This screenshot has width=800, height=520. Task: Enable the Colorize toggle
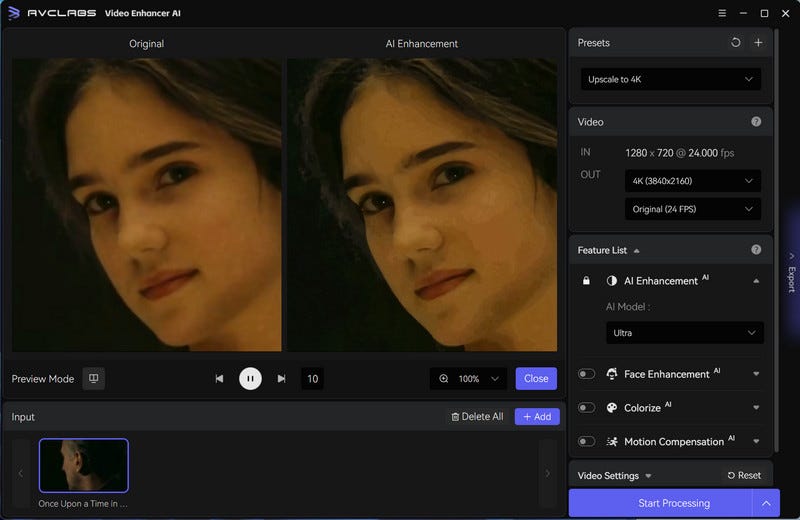(586, 408)
